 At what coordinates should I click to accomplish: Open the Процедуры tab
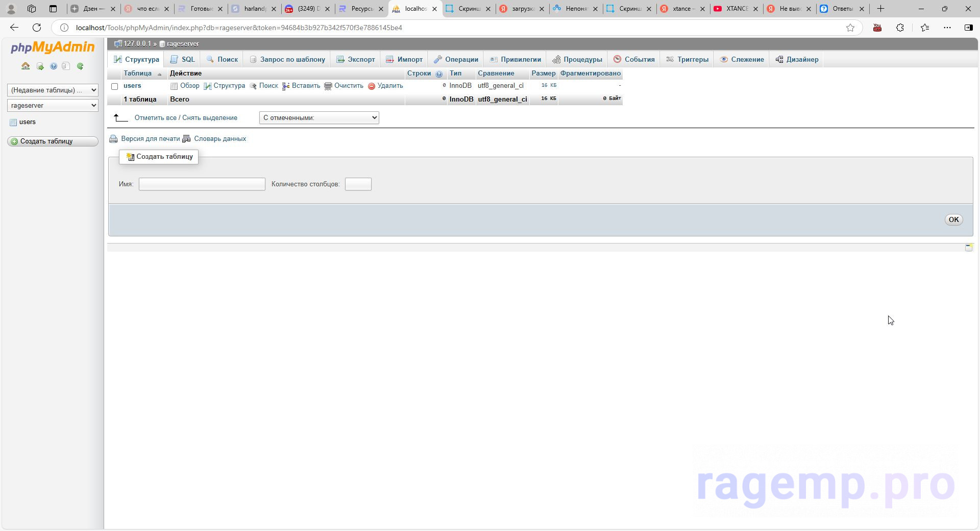[577, 59]
